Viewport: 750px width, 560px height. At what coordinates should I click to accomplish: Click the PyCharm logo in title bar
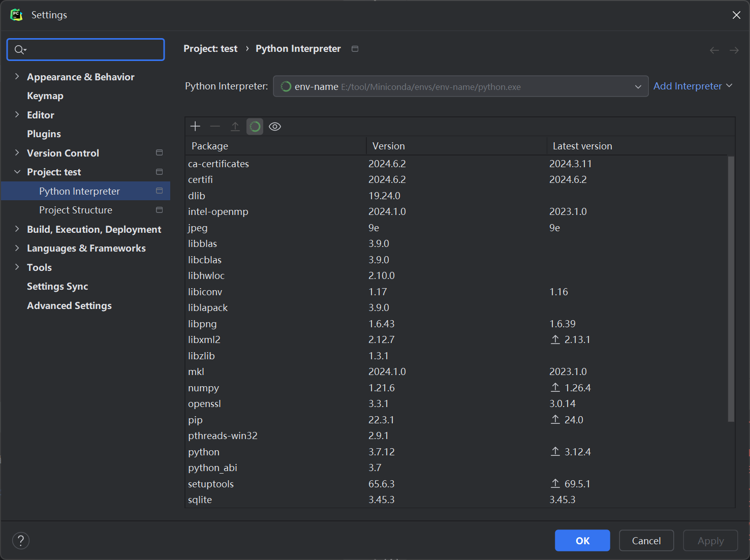[16, 15]
